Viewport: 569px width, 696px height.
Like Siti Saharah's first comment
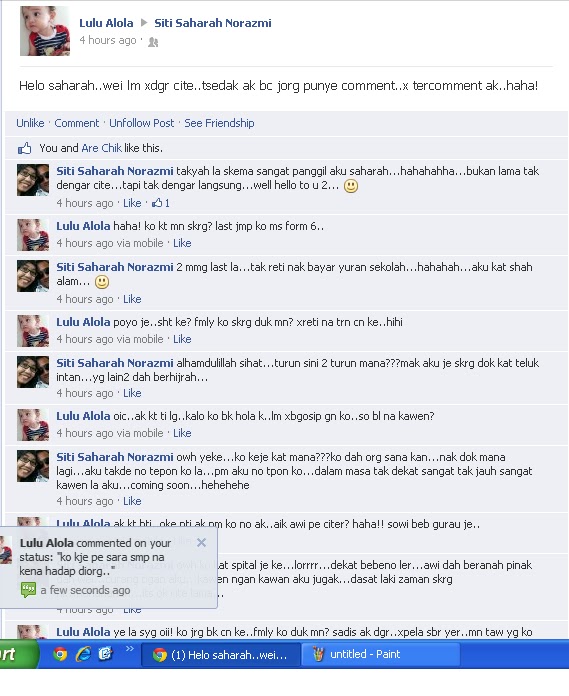pos(132,203)
